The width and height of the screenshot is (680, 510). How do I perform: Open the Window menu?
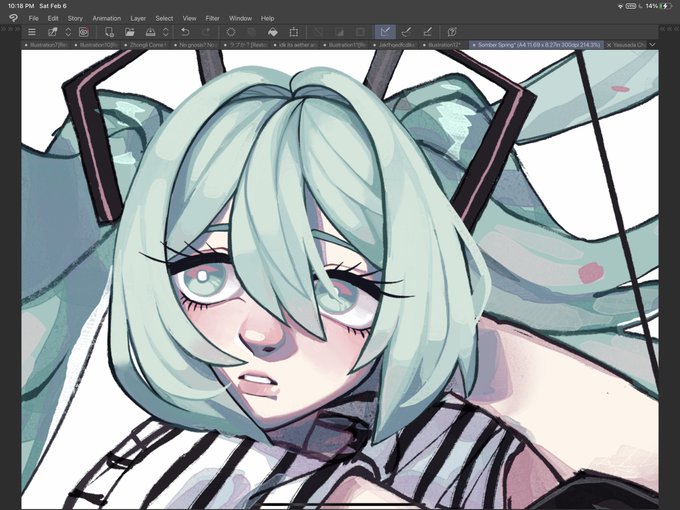point(241,18)
